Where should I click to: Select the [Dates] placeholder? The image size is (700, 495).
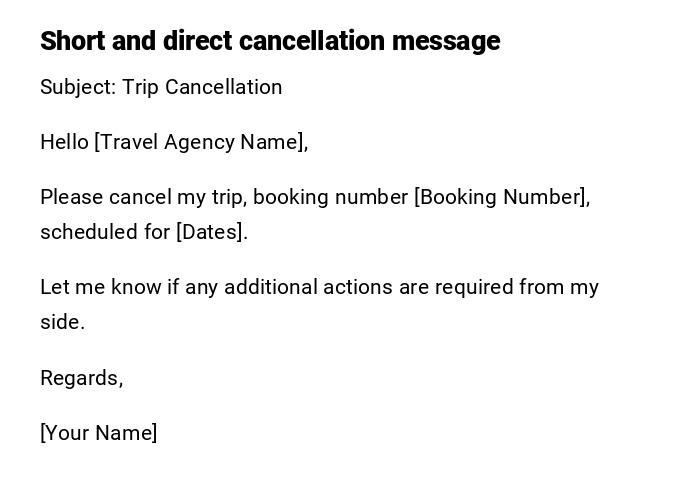[x=210, y=232]
